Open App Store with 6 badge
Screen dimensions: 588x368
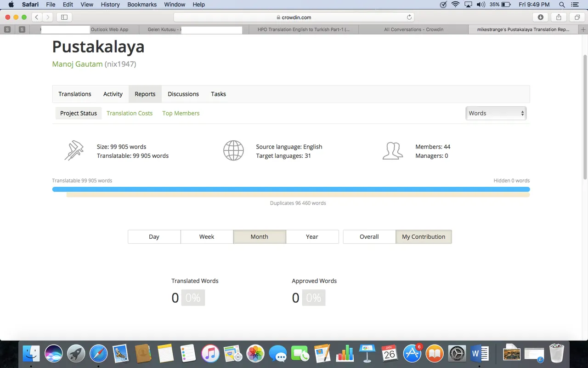pos(412,353)
